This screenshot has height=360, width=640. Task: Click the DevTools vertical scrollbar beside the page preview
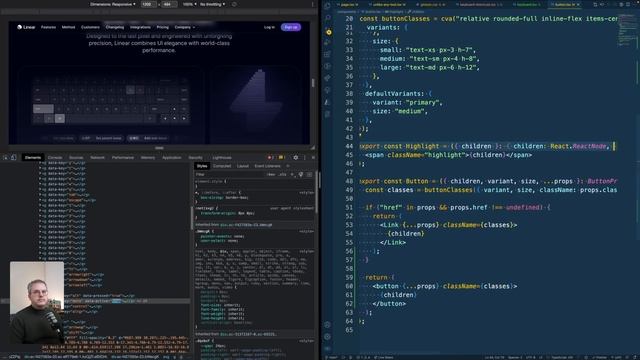[313, 83]
